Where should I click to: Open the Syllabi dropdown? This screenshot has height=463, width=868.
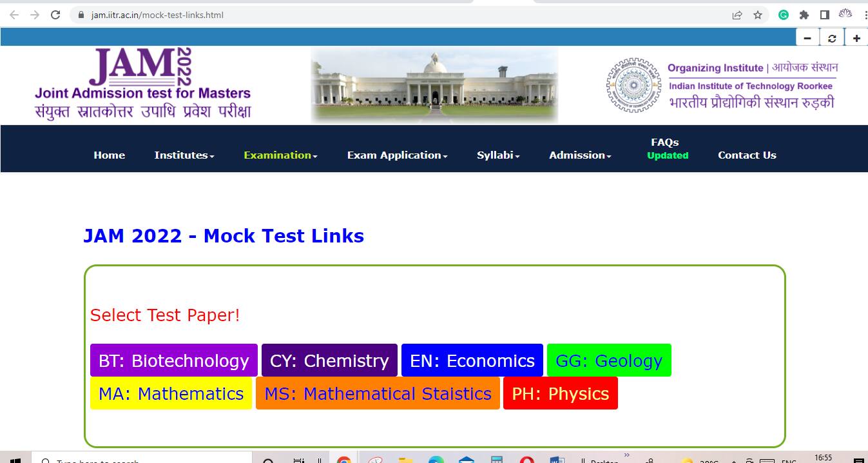coord(497,155)
